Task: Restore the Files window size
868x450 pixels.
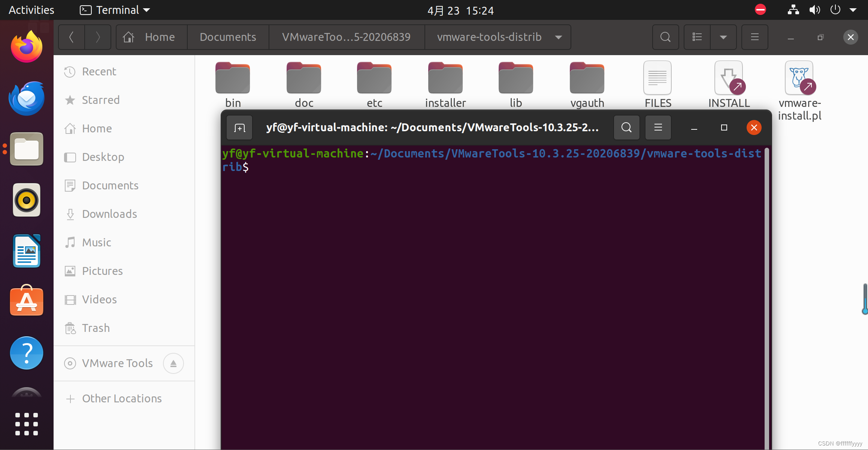Action: coord(820,37)
